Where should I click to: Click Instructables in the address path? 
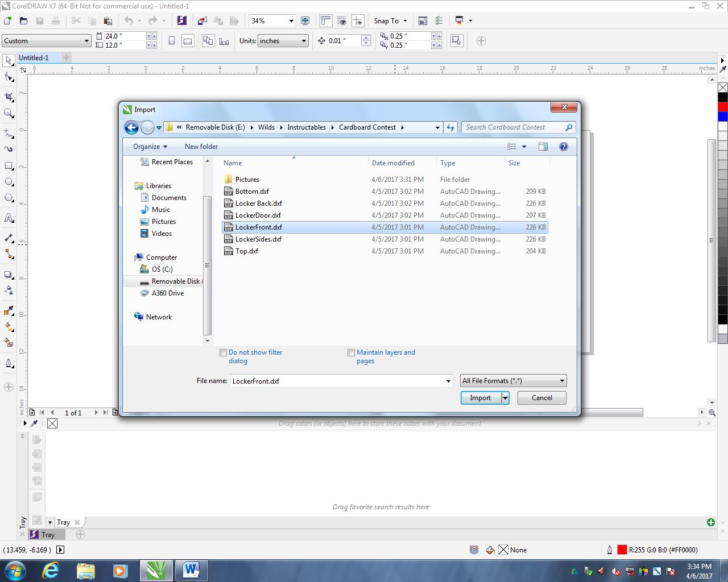307,127
